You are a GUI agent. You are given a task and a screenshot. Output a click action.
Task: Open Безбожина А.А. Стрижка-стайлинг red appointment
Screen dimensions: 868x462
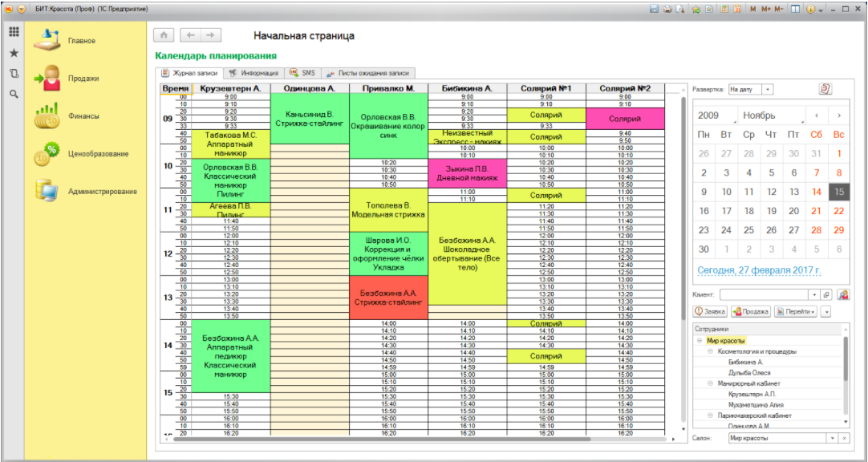pyautogui.click(x=388, y=298)
